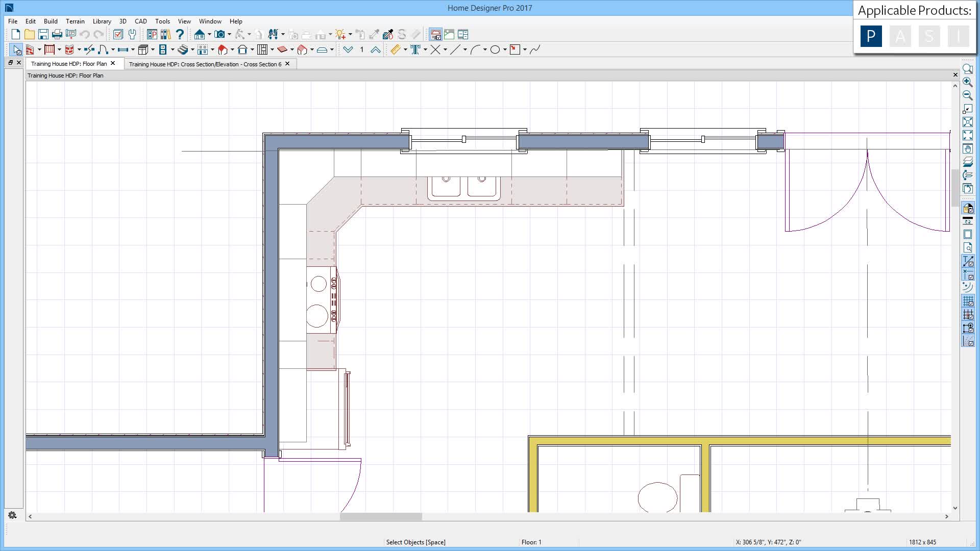Expand the Dimension tool dropdown arrow
Viewport: 980px width, 551px height.
[405, 49]
